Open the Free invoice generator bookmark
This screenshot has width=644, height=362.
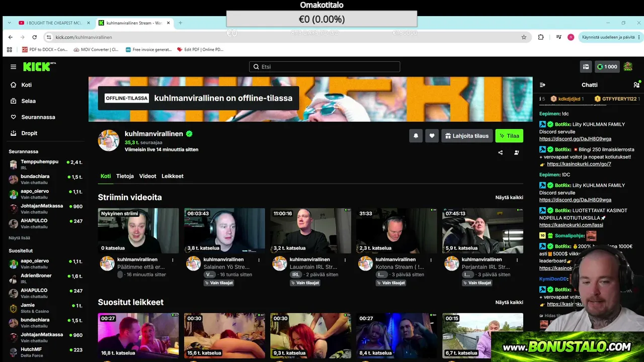pyautogui.click(x=148, y=50)
